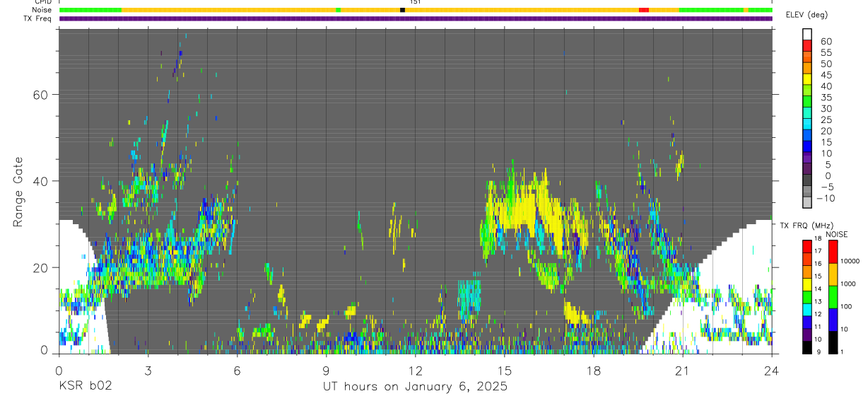Click the x-axis tick label '6'
This screenshot has width=868, height=401.
[x=237, y=370]
